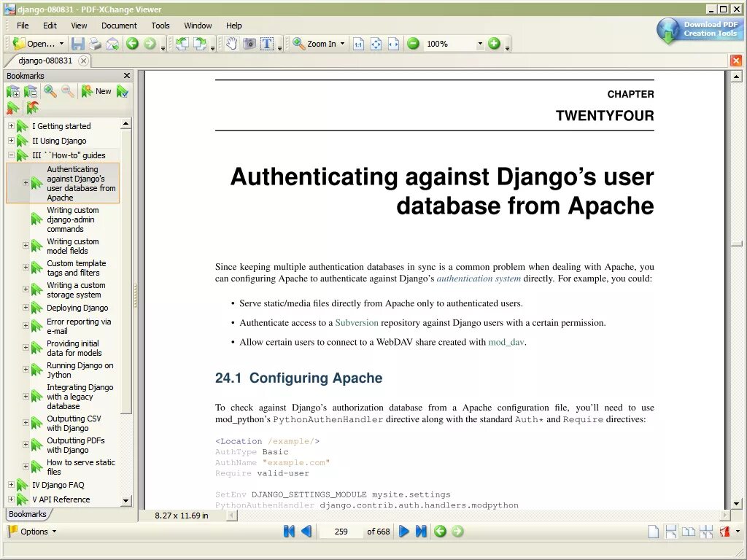Select the Bookmarks tab at bottom

pyautogui.click(x=28, y=514)
